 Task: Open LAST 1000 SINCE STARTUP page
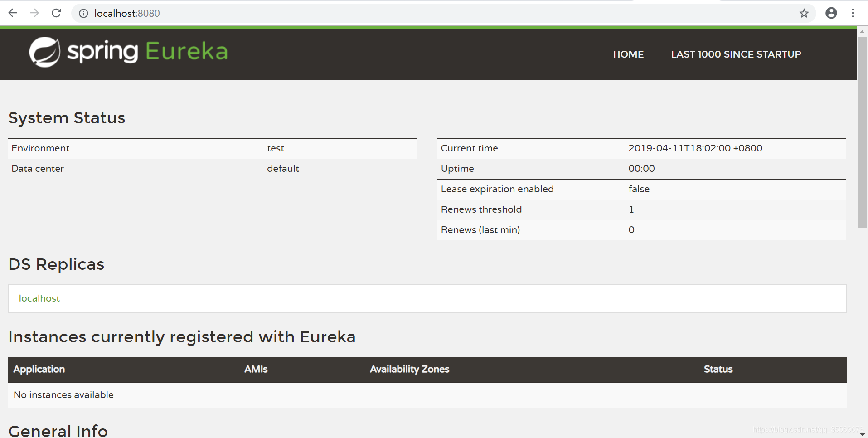click(736, 54)
